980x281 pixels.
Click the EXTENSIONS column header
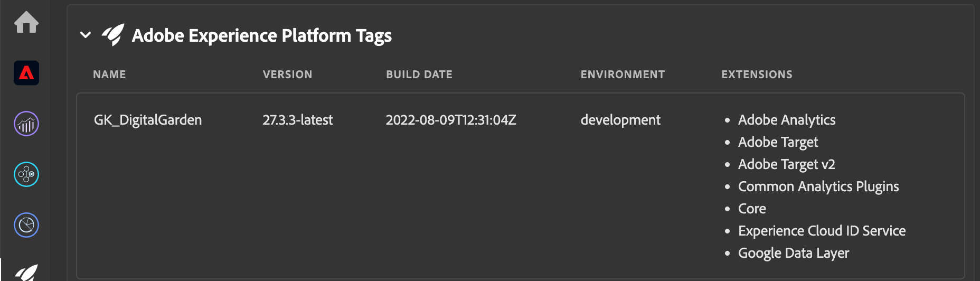[757, 74]
